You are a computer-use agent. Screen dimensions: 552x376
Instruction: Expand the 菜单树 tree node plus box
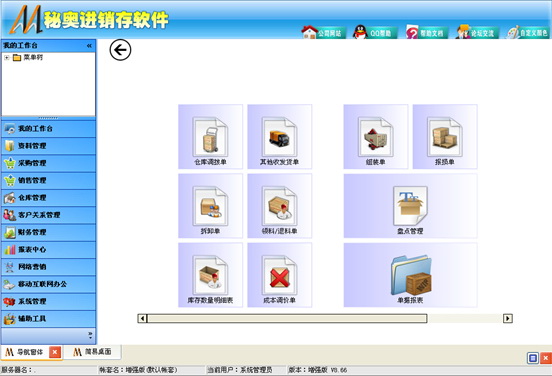point(7,57)
